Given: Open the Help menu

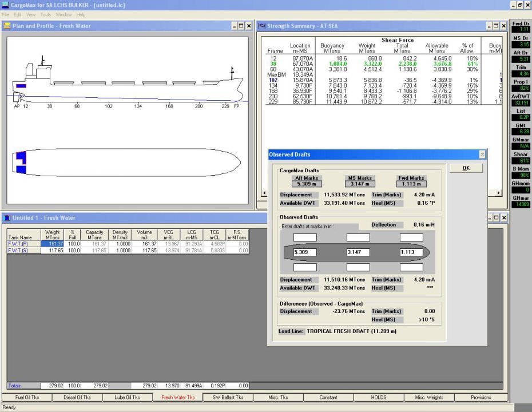Looking at the screenshot, I should point(81,15).
